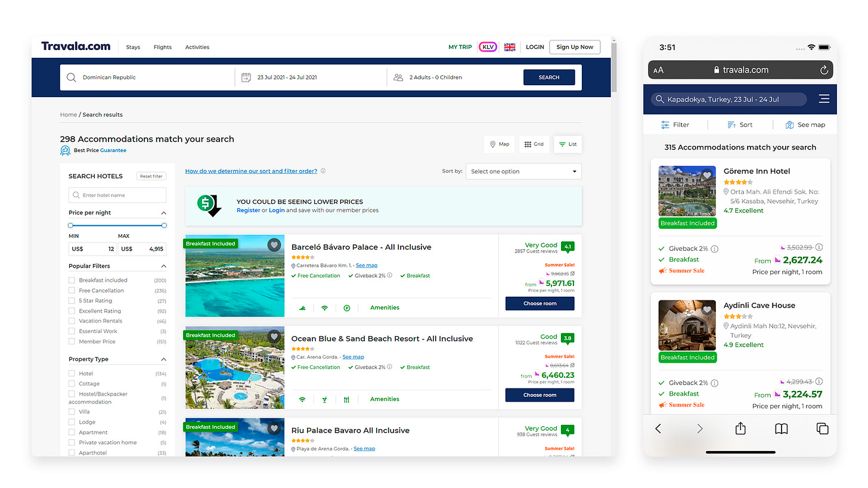The width and height of the screenshot is (868, 488).
Task: Check the Villa property type
Action: point(72,412)
